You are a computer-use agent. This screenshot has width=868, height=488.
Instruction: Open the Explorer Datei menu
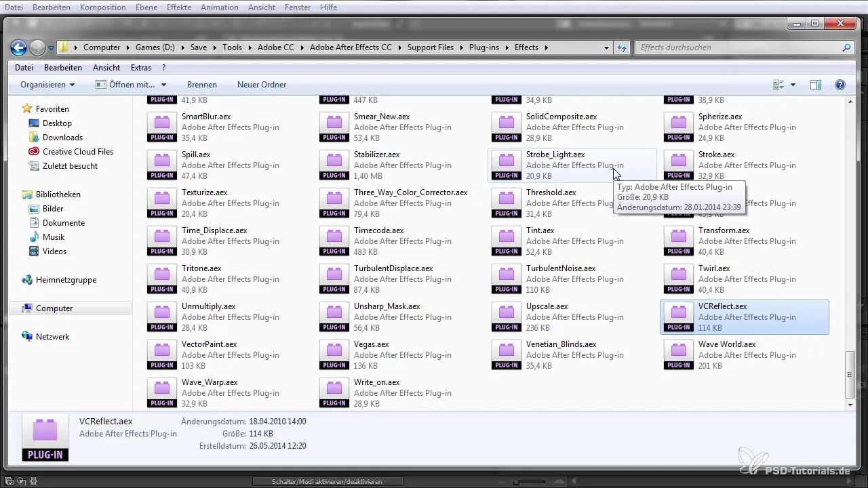click(x=24, y=68)
